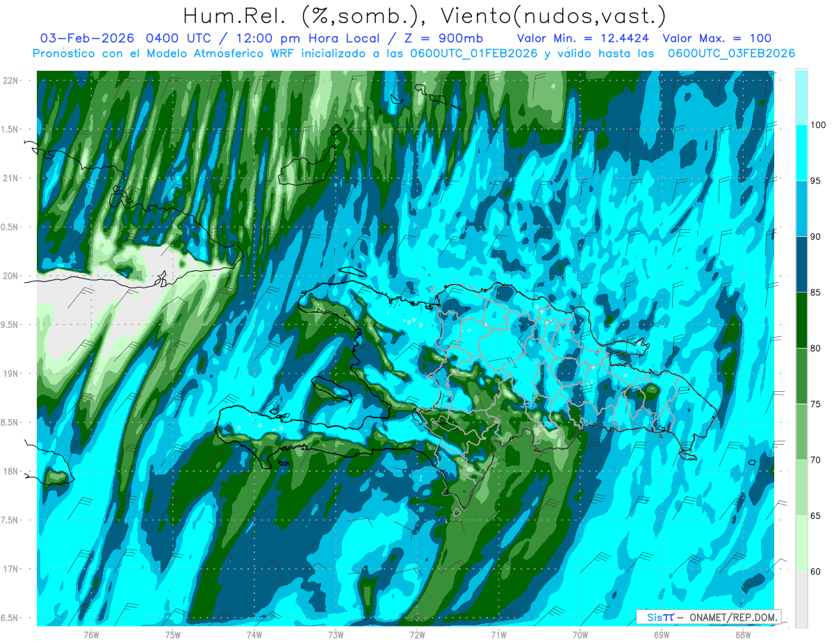The height and width of the screenshot is (644, 834).
Task: Click the '74W' longitude label
Action: click(x=254, y=634)
